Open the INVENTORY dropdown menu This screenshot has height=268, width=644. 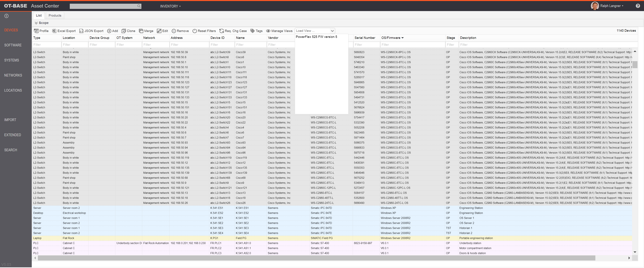tap(170, 6)
